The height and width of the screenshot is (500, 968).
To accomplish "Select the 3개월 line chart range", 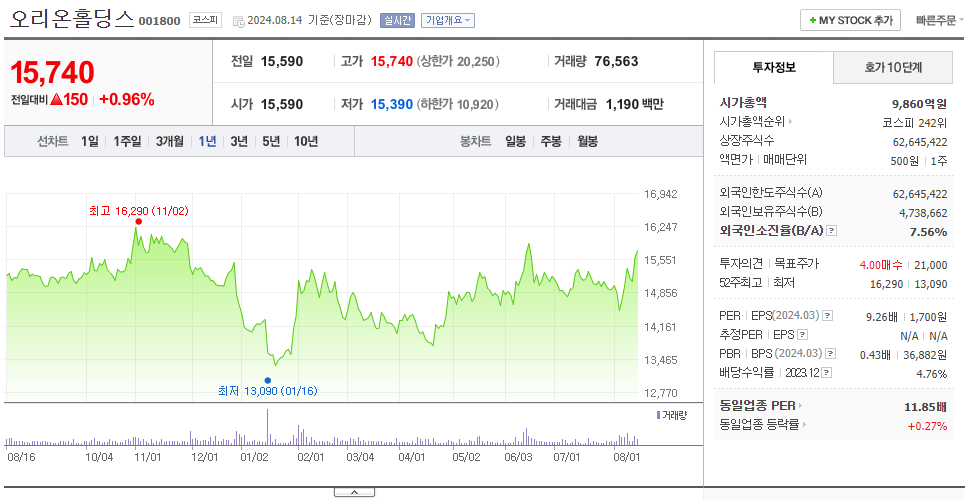I will point(169,141).
